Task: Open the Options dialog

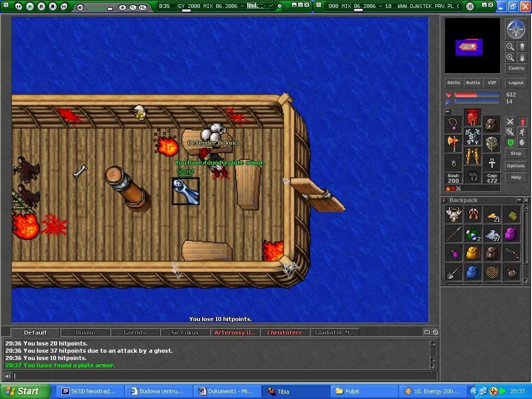Action: 516,166
